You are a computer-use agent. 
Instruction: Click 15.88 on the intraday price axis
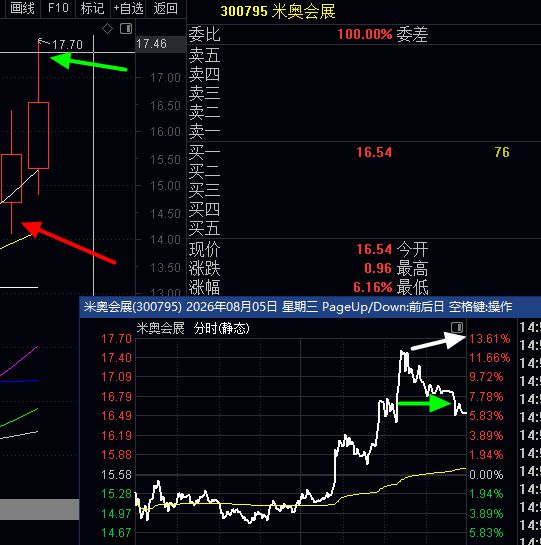pyautogui.click(x=116, y=455)
